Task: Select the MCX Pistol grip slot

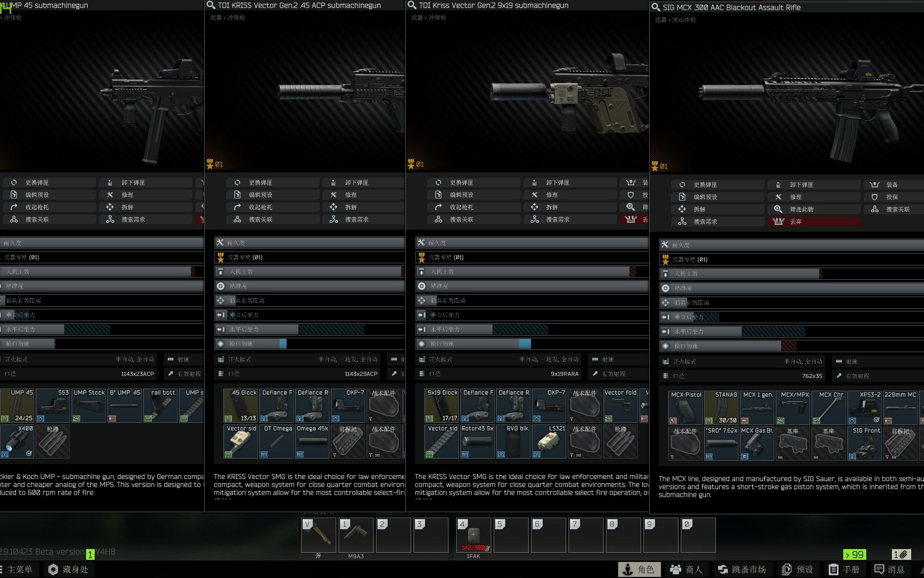Action: pyautogui.click(x=686, y=407)
